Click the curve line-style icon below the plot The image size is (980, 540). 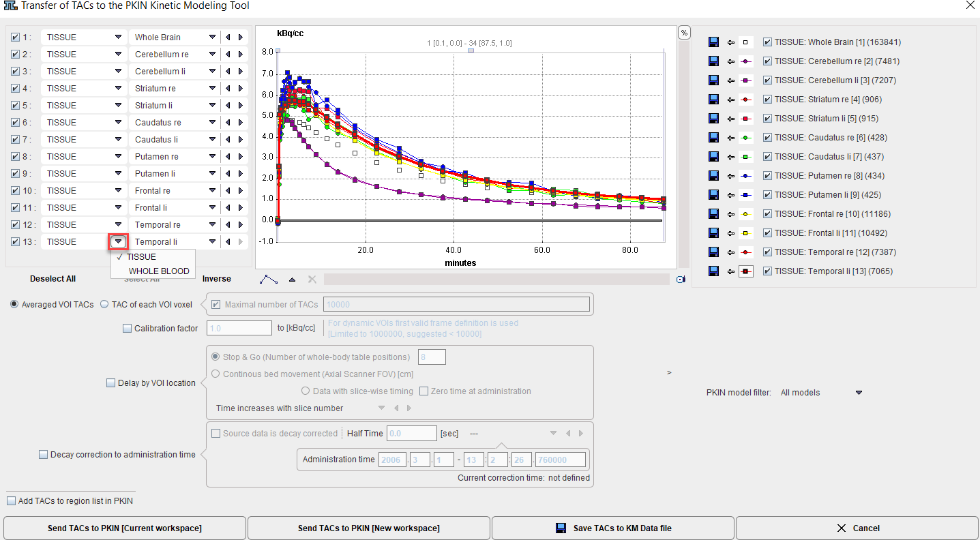click(x=269, y=279)
